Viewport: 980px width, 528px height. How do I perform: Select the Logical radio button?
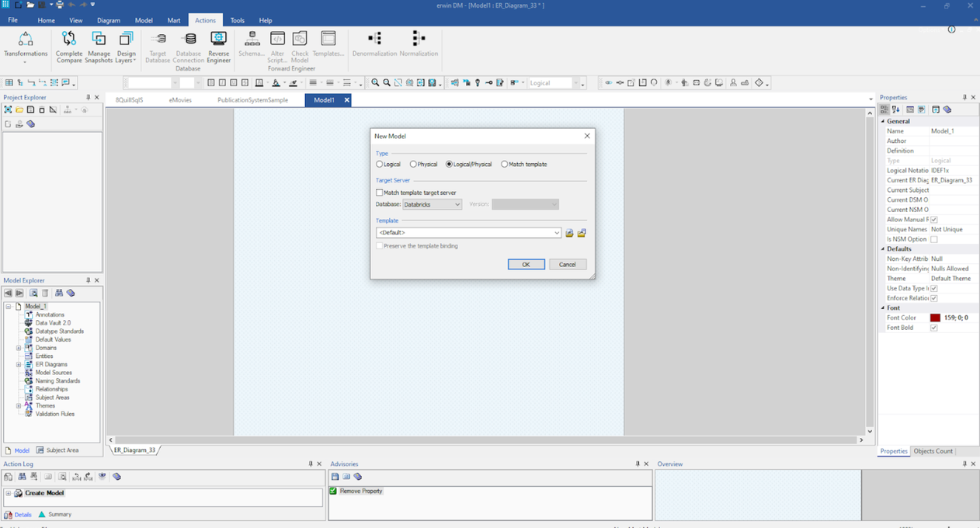click(380, 165)
